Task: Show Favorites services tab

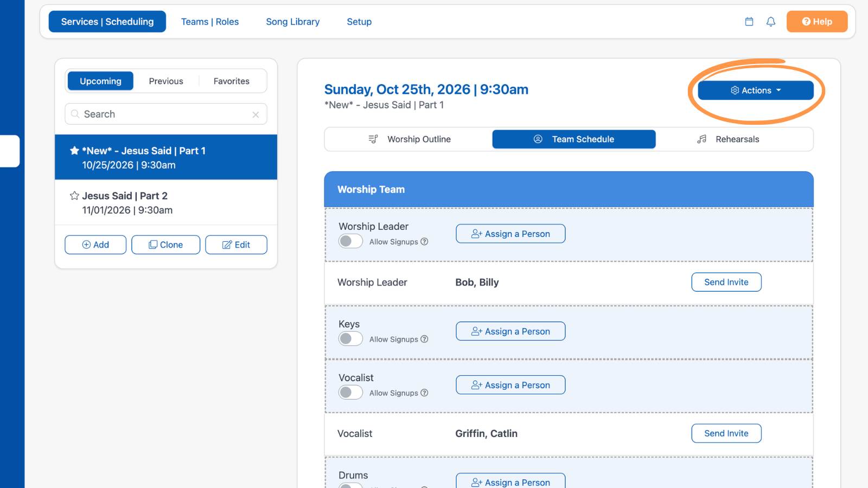Action: 232,81
